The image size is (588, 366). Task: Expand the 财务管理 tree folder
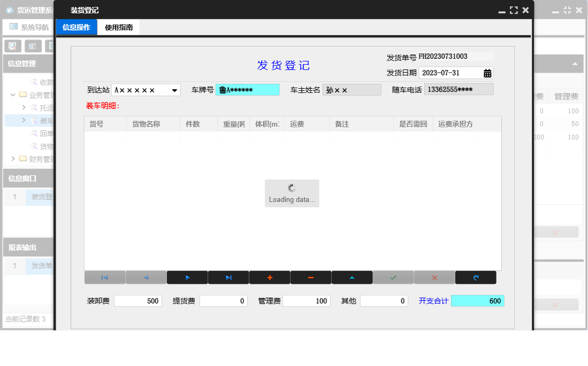(x=13, y=159)
